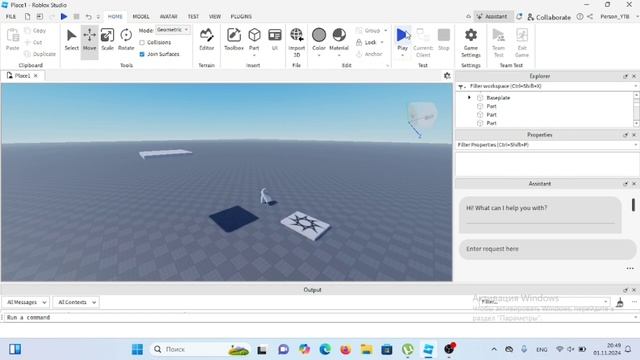Insert a new Part

tap(254, 40)
